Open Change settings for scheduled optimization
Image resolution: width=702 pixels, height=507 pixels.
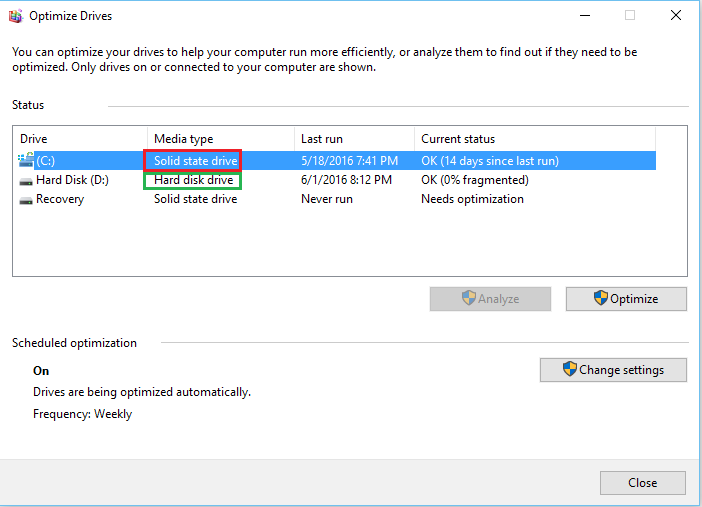click(x=613, y=370)
